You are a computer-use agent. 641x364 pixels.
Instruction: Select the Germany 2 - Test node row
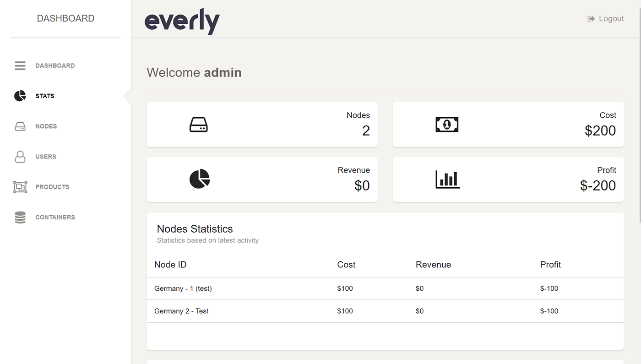181,311
